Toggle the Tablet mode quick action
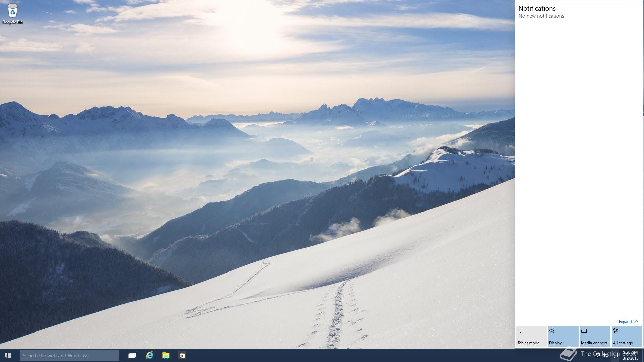Viewport: 644px width, 362px height. click(x=531, y=337)
